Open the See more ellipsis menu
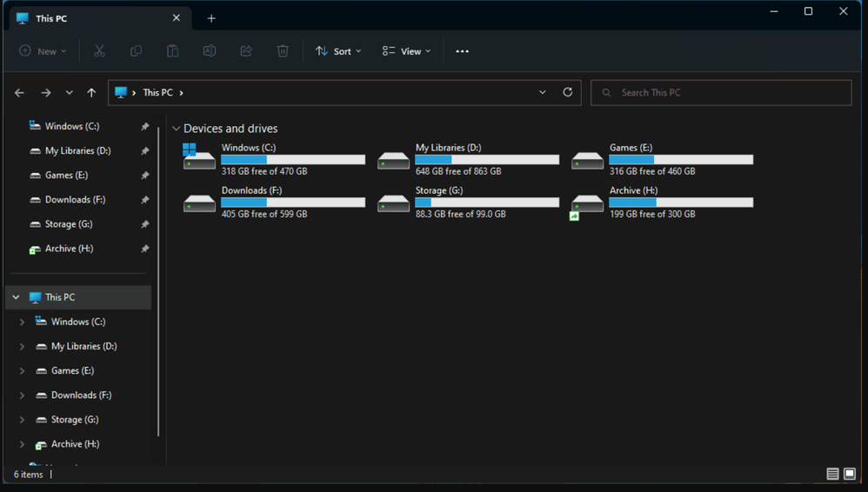The width and height of the screenshot is (868, 492). [462, 51]
